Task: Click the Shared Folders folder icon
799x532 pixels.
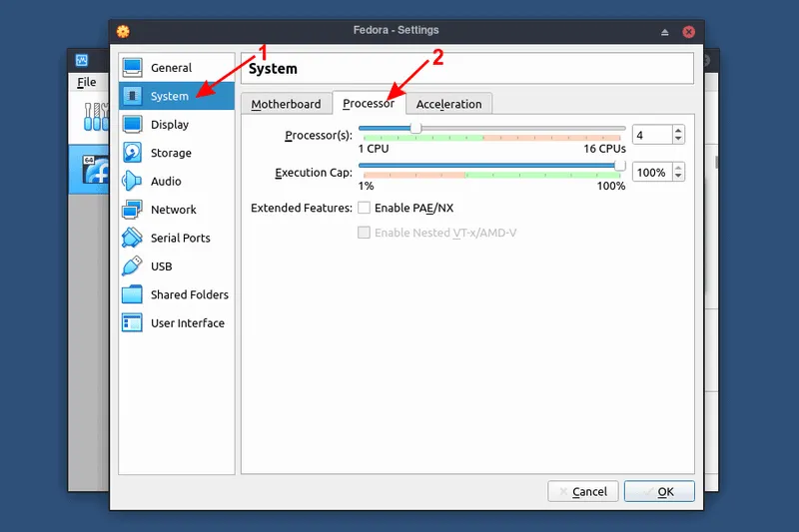Action: [133, 294]
